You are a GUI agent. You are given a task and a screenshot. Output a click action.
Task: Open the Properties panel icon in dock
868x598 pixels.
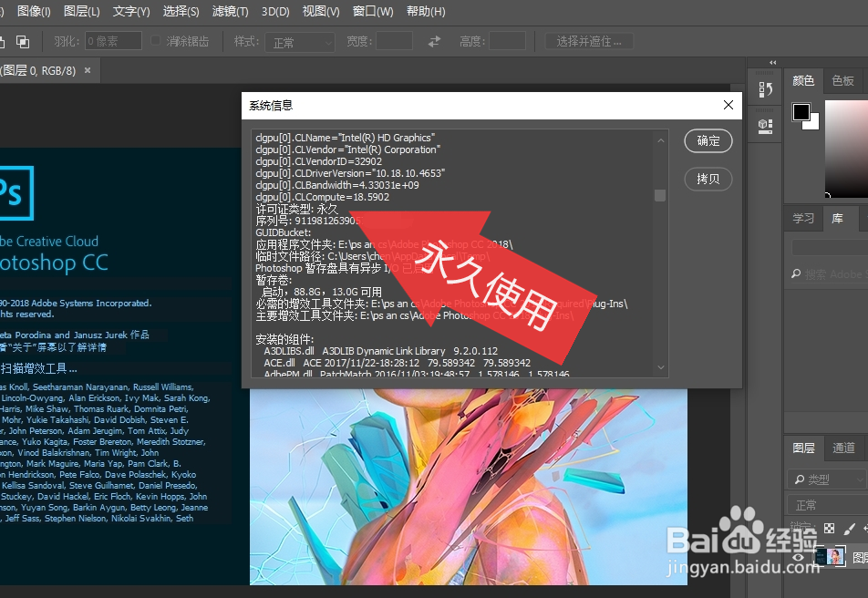coord(765,126)
